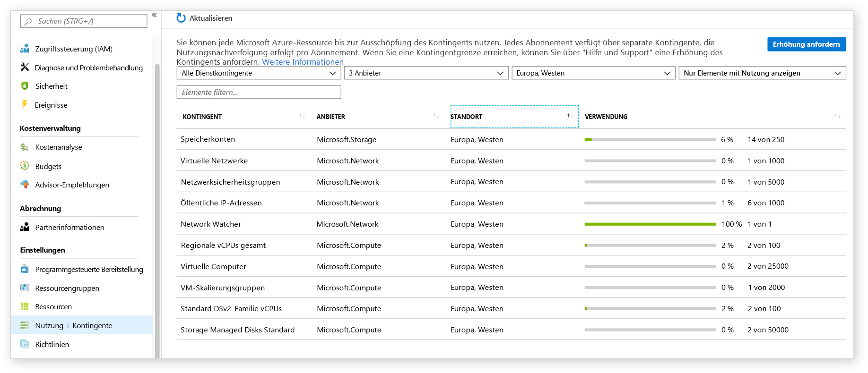
Task: Click the Ressourcen grid icon
Action: click(25, 306)
